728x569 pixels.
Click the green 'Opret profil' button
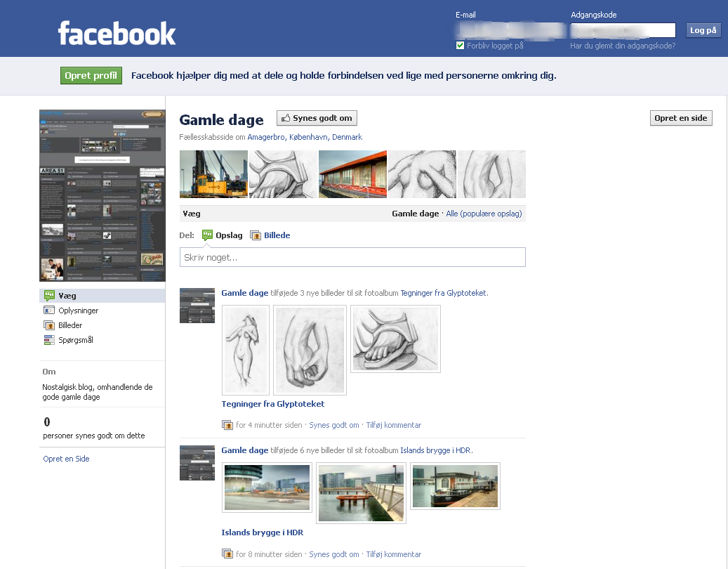pyautogui.click(x=91, y=75)
